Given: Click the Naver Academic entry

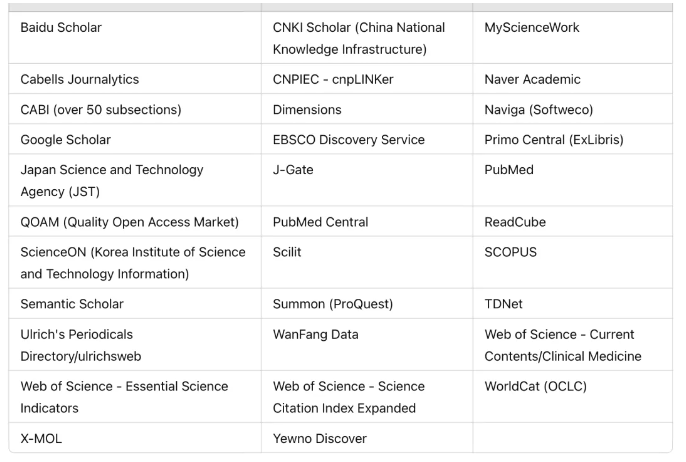Looking at the screenshot, I should (x=532, y=79).
